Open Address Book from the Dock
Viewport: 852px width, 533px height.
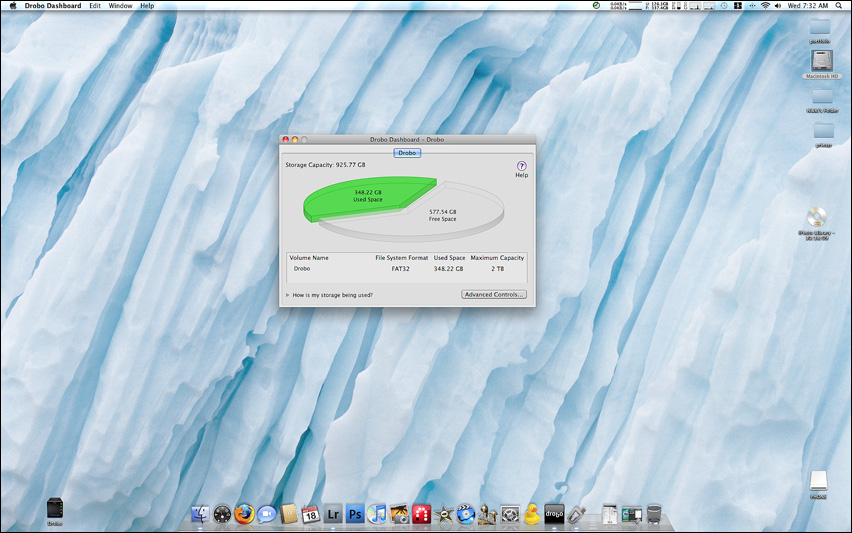(289, 513)
